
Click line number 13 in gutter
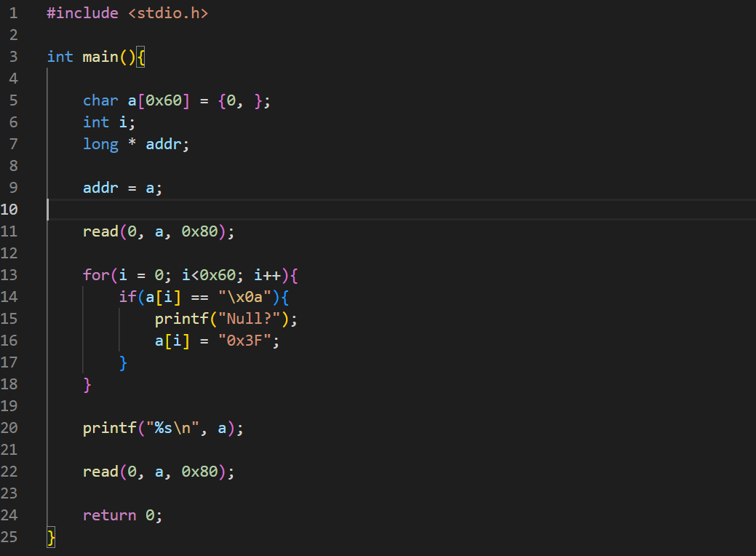pos(9,275)
